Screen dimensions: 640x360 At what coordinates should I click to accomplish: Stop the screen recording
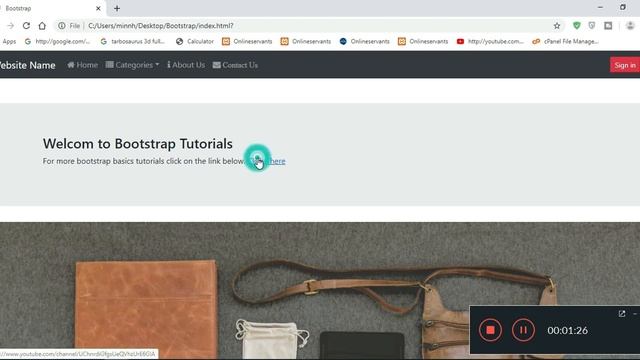click(490, 330)
